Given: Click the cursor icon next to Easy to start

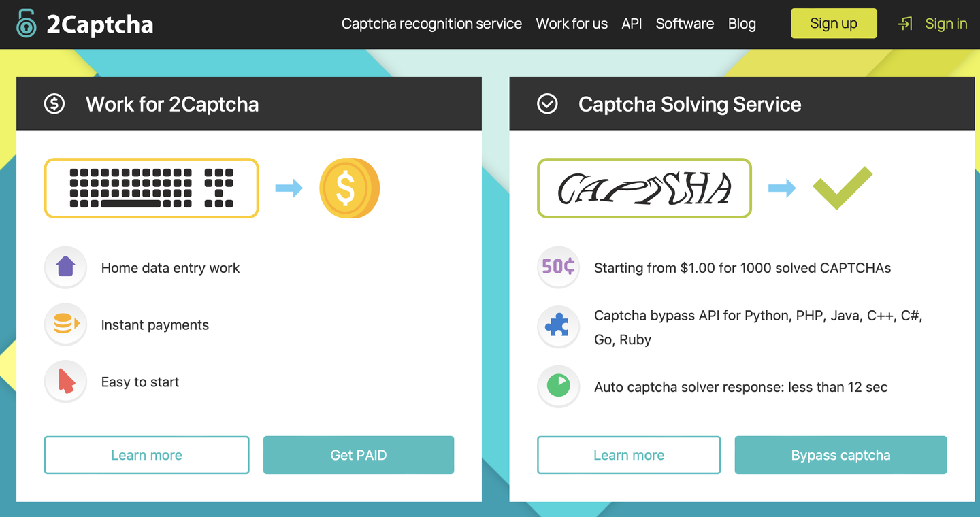Looking at the screenshot, I should coord(65,382).
